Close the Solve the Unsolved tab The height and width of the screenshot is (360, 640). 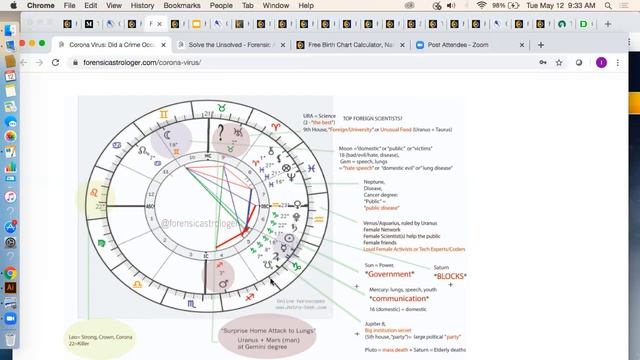pos(282,45)
